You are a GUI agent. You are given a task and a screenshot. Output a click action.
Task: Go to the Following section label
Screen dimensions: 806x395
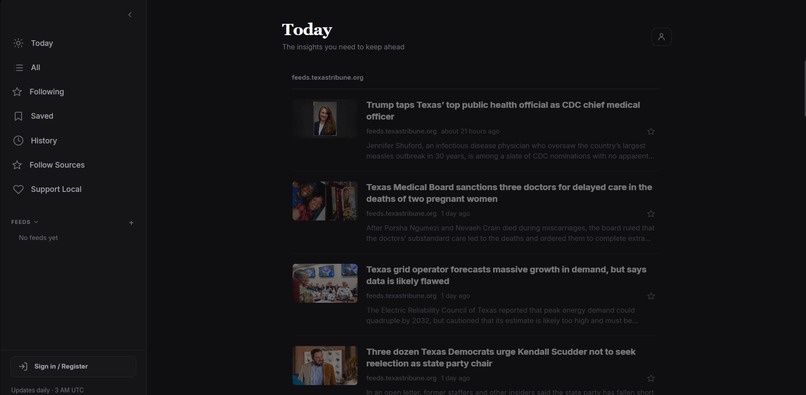pos(47,92)
